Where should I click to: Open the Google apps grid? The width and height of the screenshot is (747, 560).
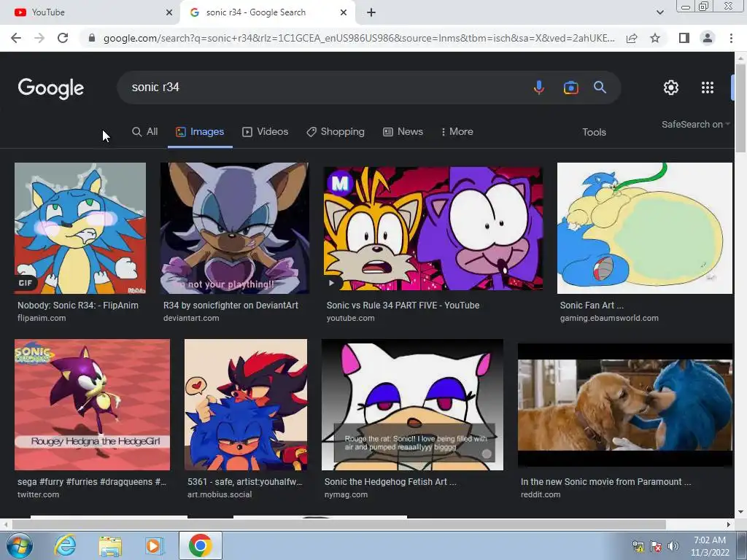(x=708, y=87)
